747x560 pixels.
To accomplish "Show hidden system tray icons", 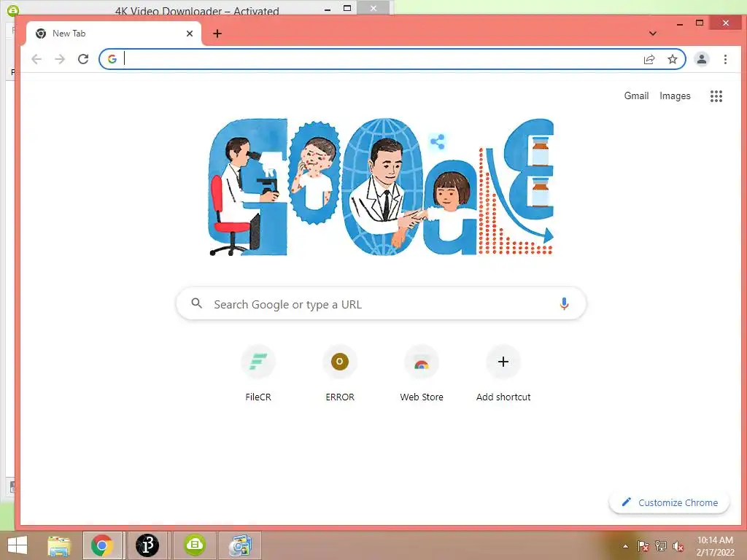I will point(625,546).
